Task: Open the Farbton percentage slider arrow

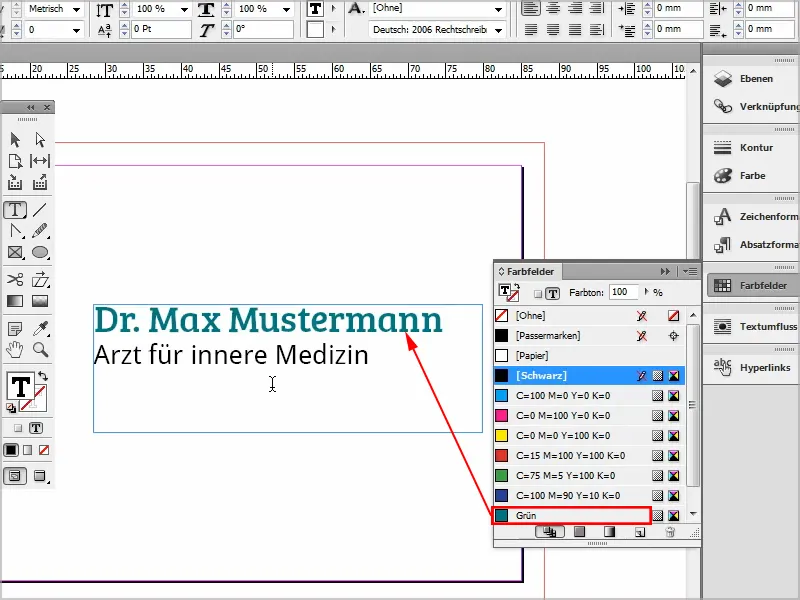Action: tap(646, 292)
